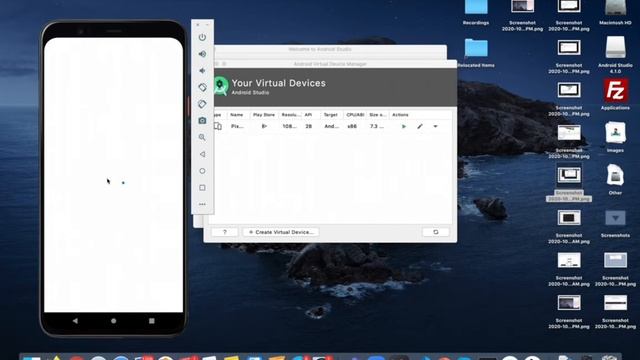This screenshot has height=360, width=640.
Task: Select the target cell "And..."
Action: click(331, 127)
